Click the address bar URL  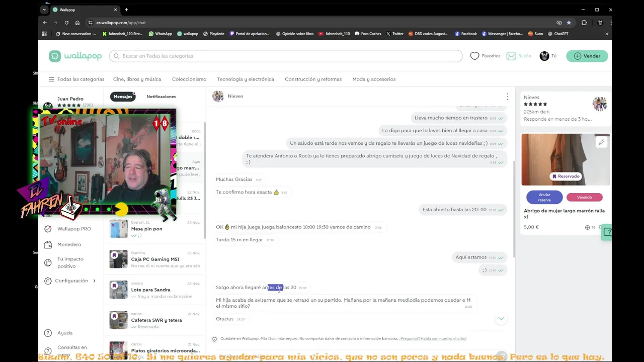[121, 23]
